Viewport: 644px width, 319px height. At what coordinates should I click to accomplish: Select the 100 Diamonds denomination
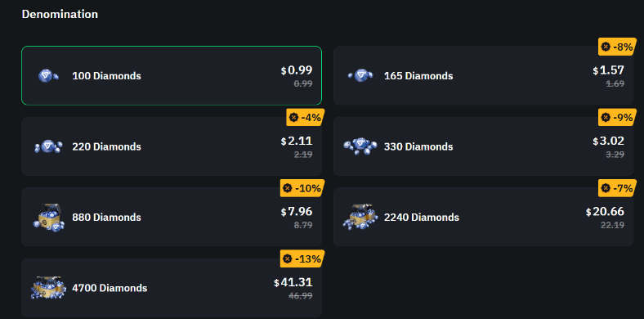pos(172,75)
